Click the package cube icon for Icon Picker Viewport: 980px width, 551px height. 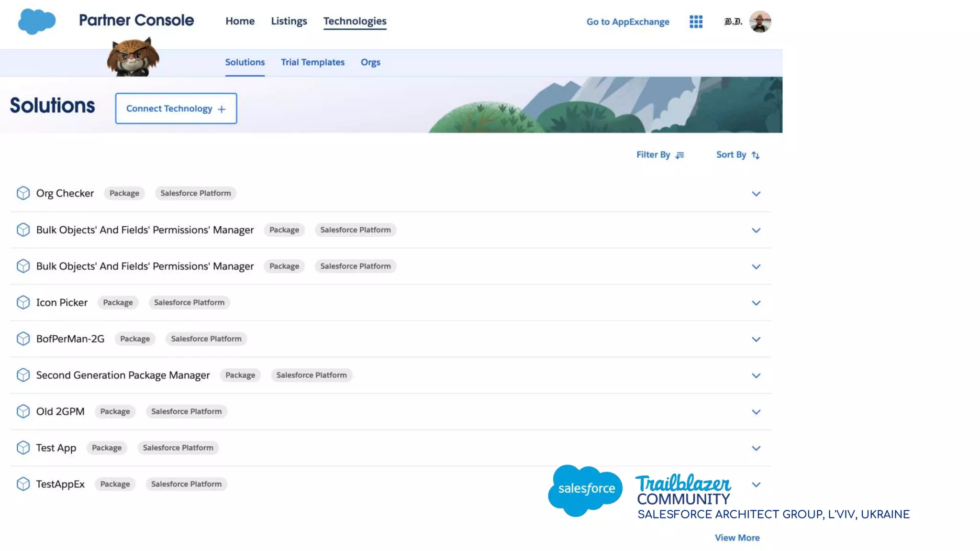click(x=23, y=302)
